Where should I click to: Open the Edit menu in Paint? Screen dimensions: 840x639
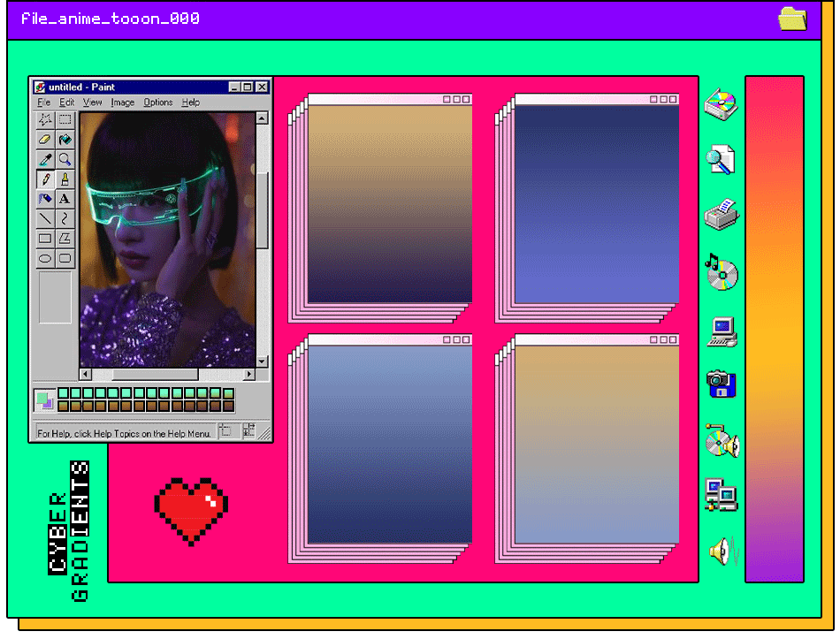[67, 103]
